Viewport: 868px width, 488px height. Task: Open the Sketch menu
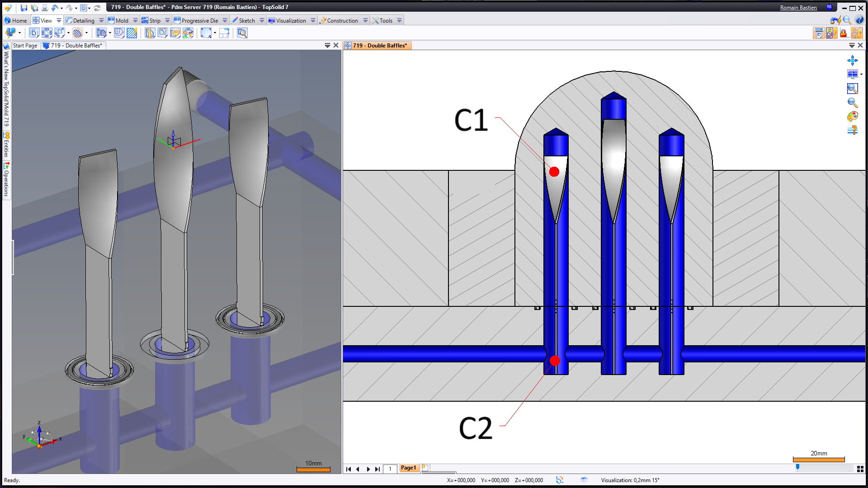pyautogui.click(x=247, y=20)
